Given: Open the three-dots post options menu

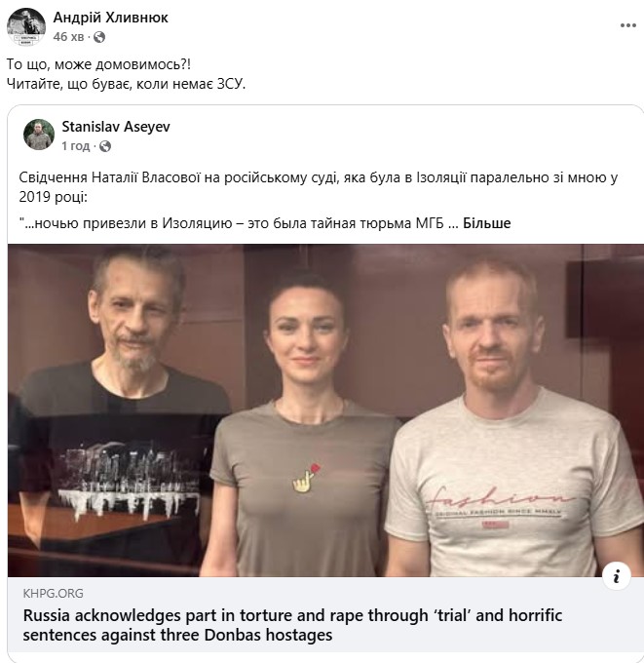Looking at the screenshot, I should click(628, 25).
